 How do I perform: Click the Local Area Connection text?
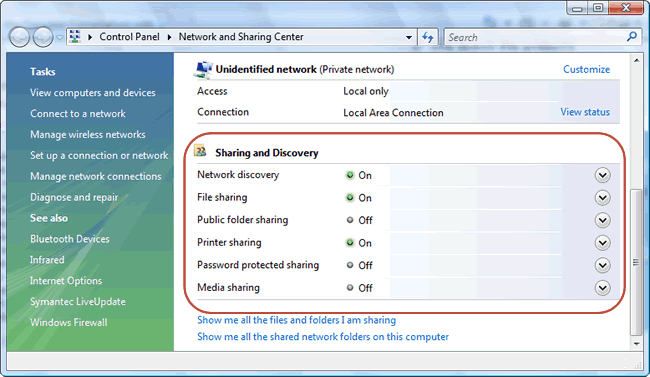(x=393, y=113)
